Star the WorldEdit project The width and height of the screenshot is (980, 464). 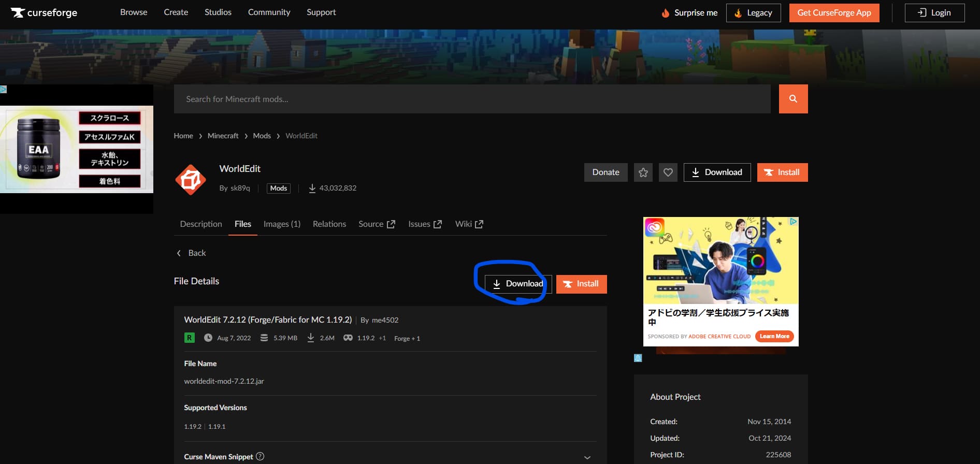click(643, 172)
